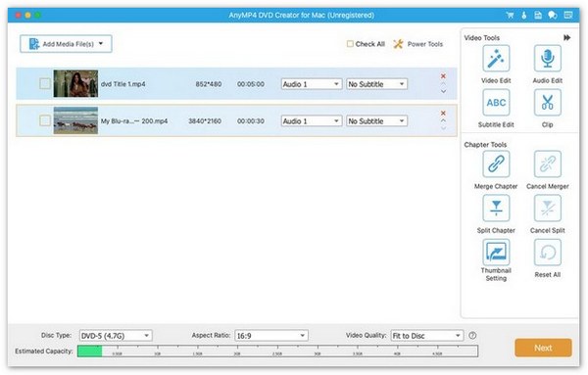Open the feedback chat bubble icon

pos(553,16)
